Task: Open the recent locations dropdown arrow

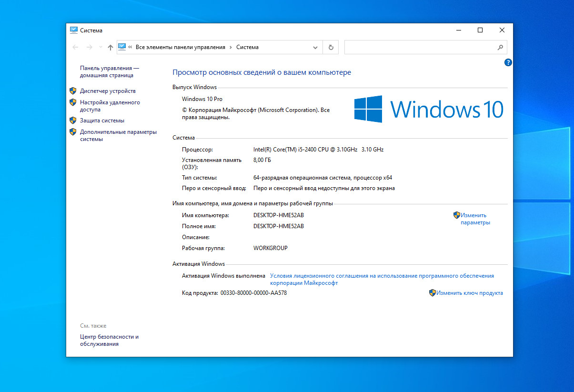Action: click(x=100, y=47)
